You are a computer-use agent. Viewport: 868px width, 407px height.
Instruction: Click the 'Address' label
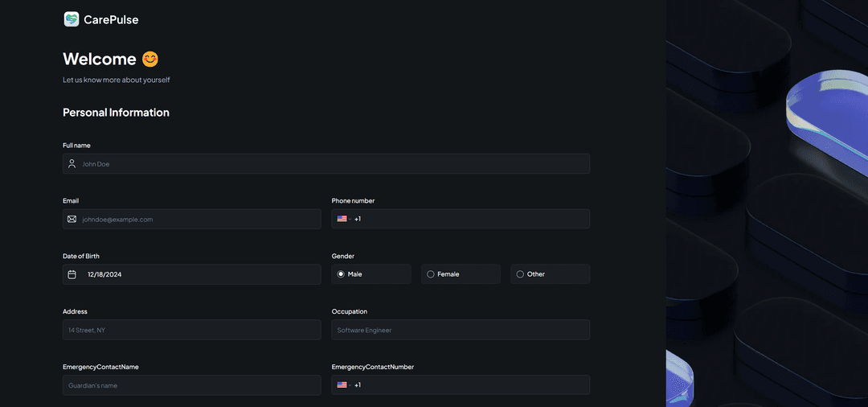point(75,311)
